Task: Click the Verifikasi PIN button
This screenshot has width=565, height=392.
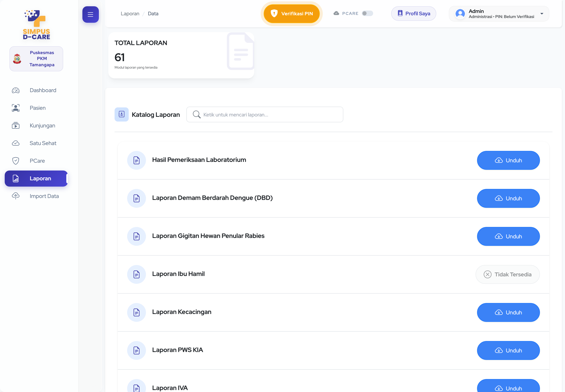Action: click(292, 14)
